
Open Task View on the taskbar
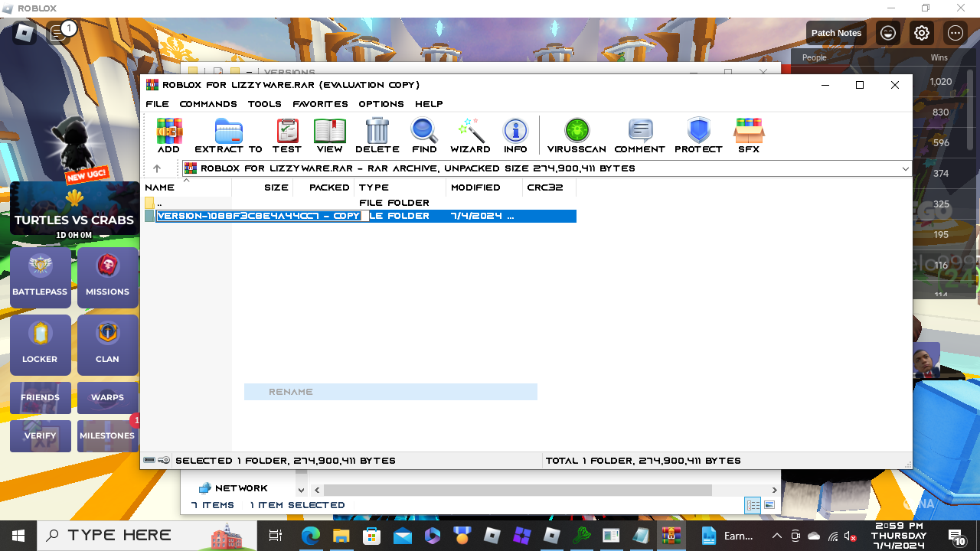[x=276, y=536]
